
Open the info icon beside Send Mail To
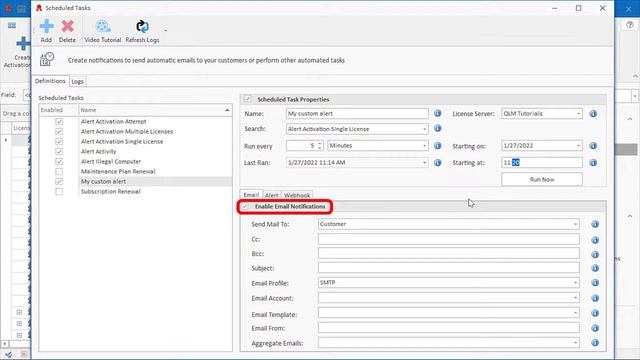coord(595,224)
